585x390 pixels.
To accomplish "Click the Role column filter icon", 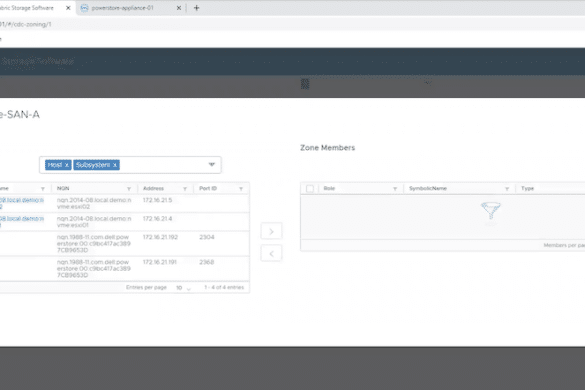I will [395, 189].
